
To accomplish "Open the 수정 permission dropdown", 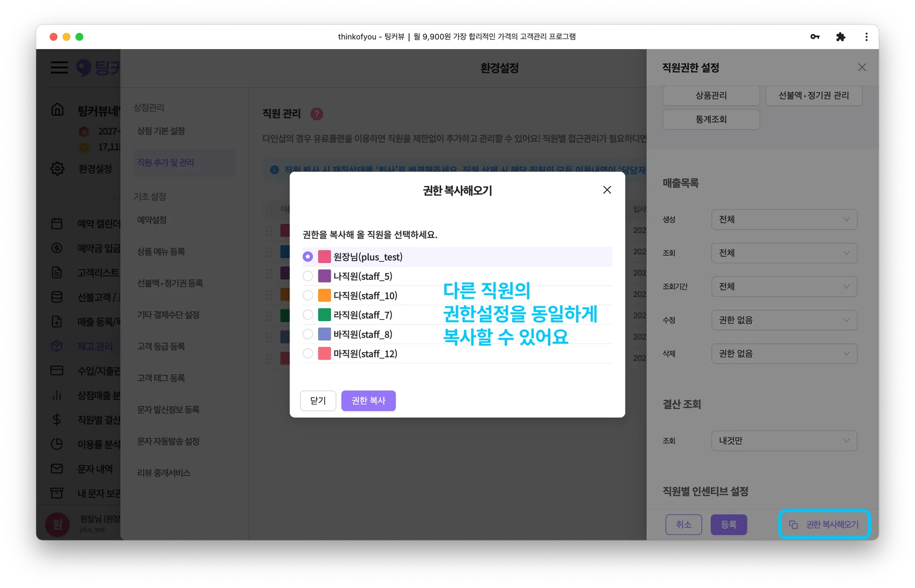I will [x=784, y=320].
